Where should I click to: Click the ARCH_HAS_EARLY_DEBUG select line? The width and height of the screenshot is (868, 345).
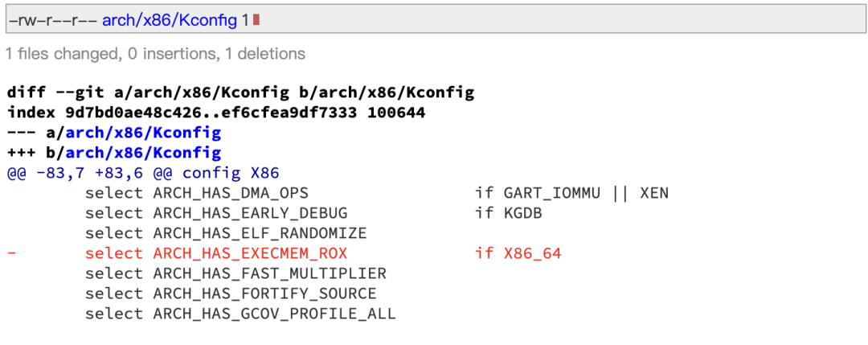pyautogui.click(x=216, y=213)
